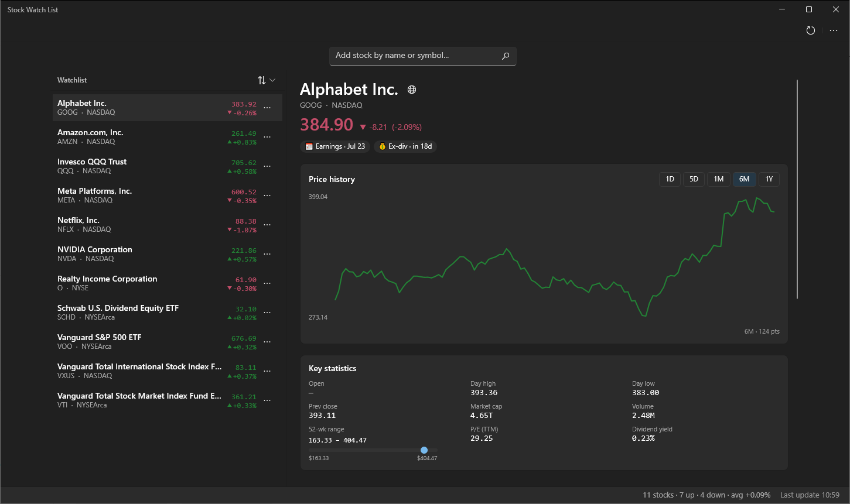Click the refresh icon in the top bar
The width and height of the screenshot is (850, 504).
[811, 30]
